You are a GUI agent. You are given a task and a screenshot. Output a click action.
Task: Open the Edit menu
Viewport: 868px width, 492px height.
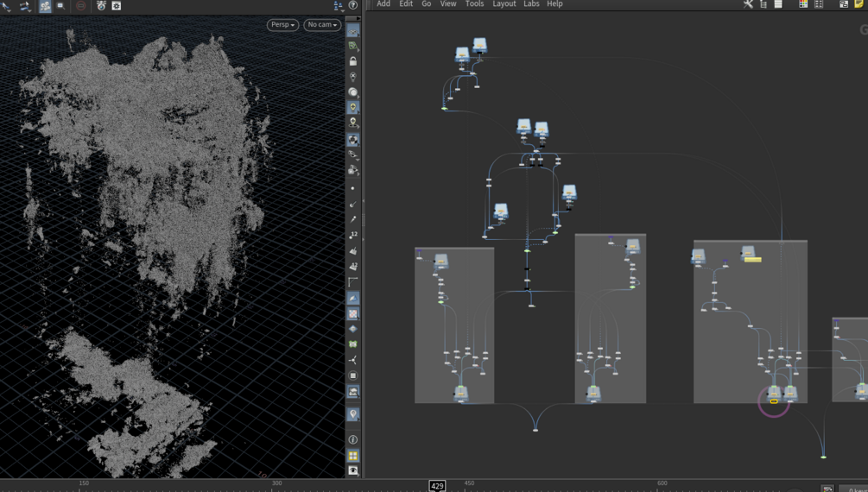tap(406, 3)
